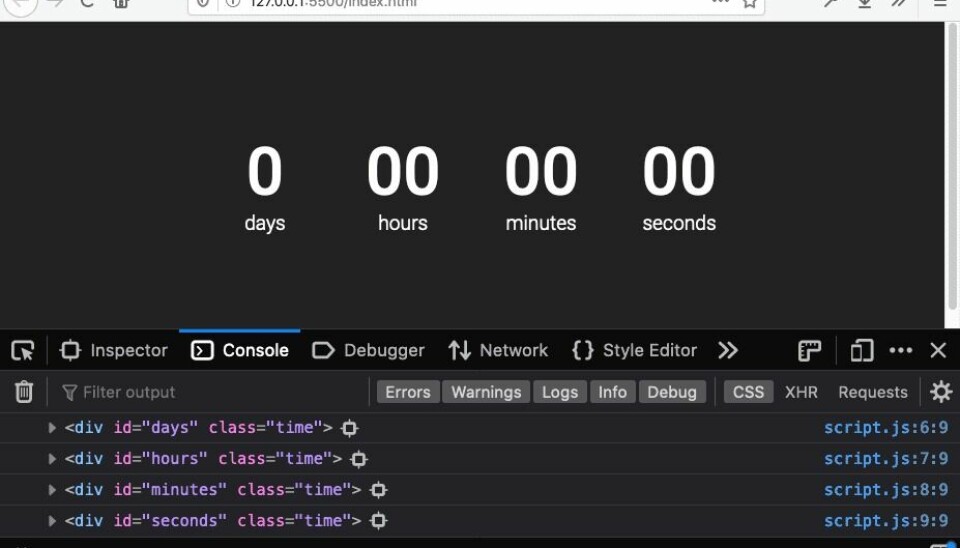This screenshot has height=548, width=960.
Task: Open source link script.js:7:9
Action: click(886, 459)
